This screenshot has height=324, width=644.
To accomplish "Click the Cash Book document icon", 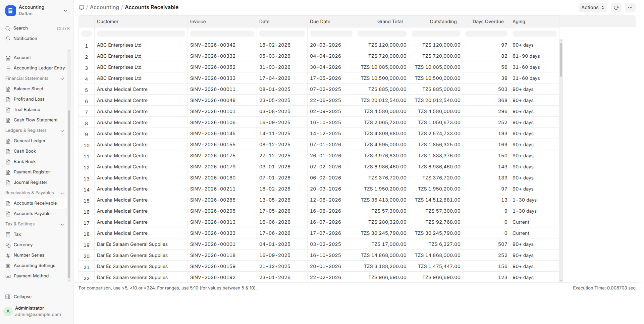I will click(x=8, y=152).
